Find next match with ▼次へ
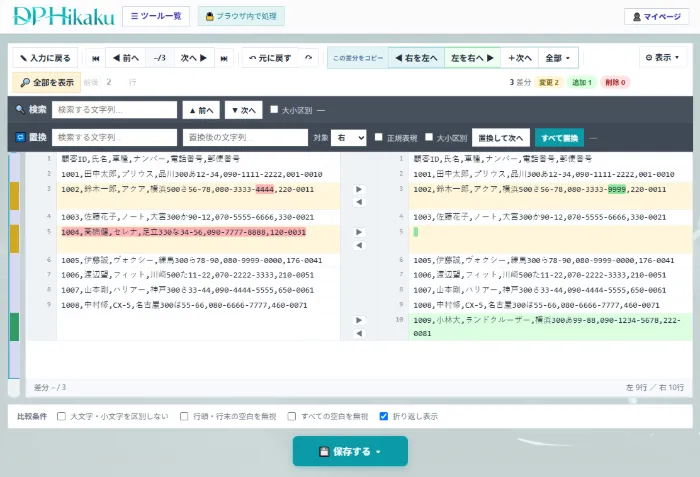The image size is (700, 477). (x=243, y=110)
